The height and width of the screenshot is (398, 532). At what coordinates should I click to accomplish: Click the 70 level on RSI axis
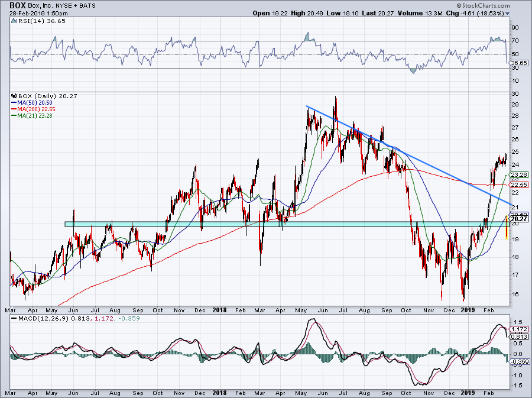coord(515,41)
